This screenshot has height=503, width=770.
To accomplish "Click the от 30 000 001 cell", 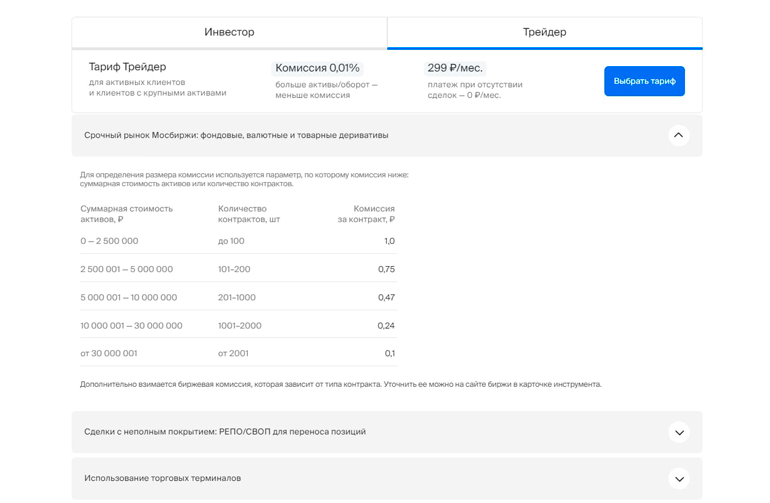I will click(109, 354).
